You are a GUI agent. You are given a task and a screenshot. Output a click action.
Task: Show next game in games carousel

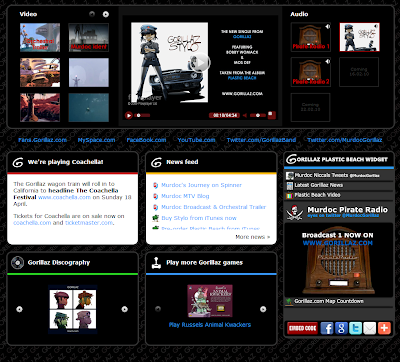tap(263, 309)
